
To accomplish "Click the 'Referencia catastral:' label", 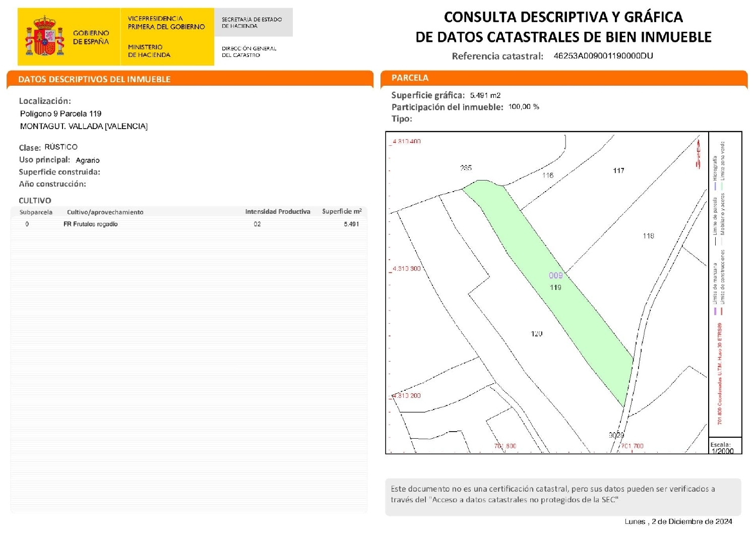I will (497, 56).
